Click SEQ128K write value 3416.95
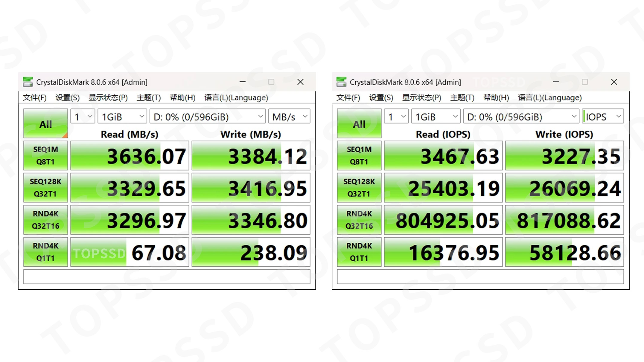Screen dimensions: 644x362 pos(251,188)
